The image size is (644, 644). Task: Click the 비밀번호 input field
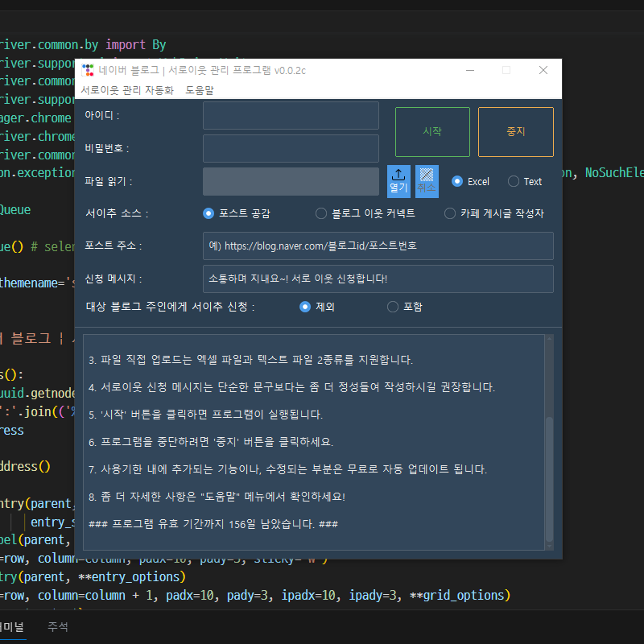pyautogui.click(x=291, y=148)
